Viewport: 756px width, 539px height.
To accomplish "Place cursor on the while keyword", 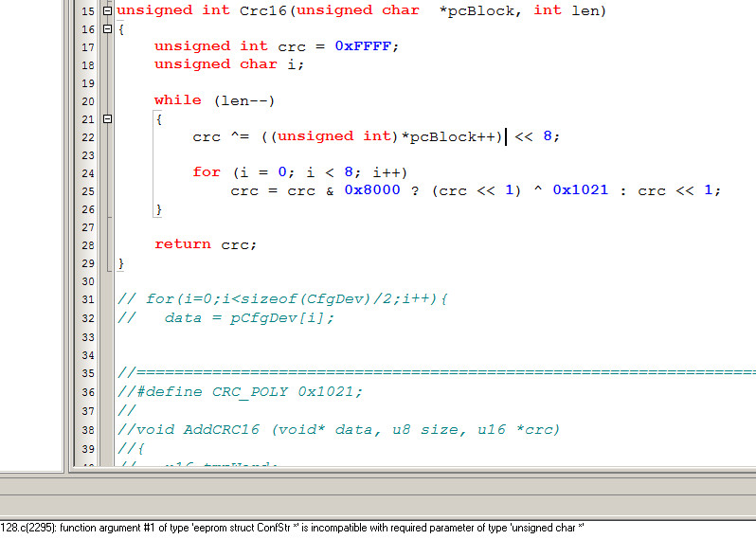I will [x=178, y=100].
